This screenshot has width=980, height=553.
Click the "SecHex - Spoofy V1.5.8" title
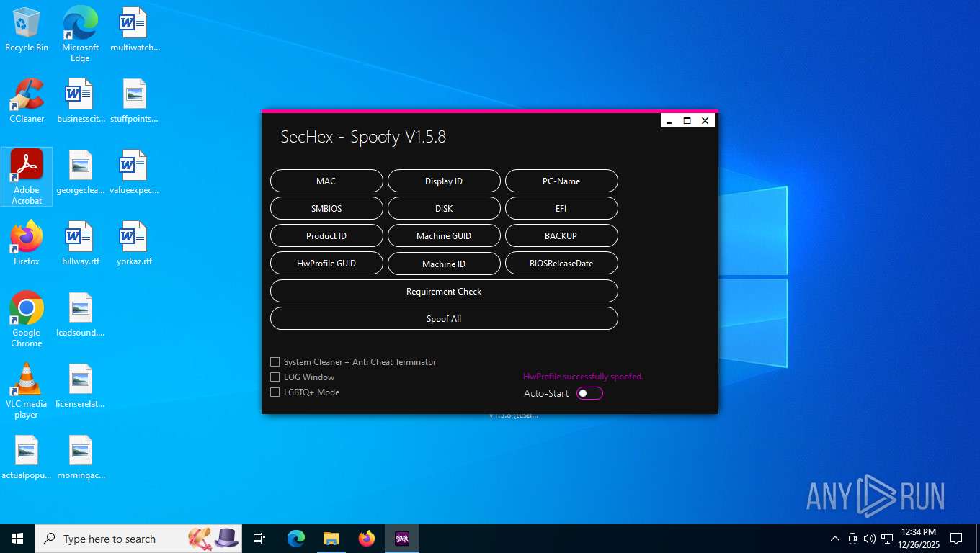pyautogui.click(x=363, y=137)
